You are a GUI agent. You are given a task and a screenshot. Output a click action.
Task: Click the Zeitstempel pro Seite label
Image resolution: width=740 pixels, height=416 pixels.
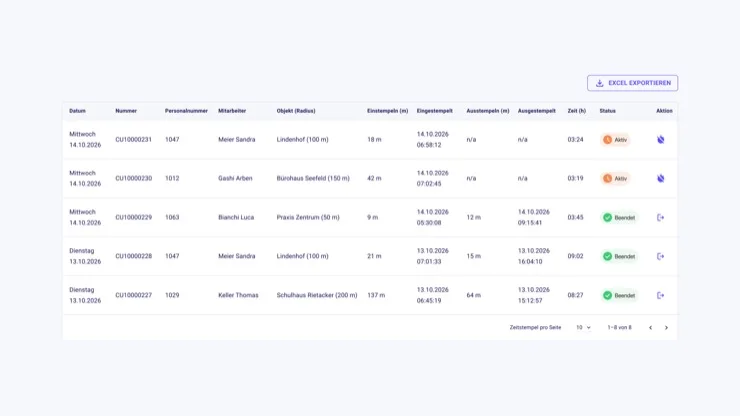[535, 328]
